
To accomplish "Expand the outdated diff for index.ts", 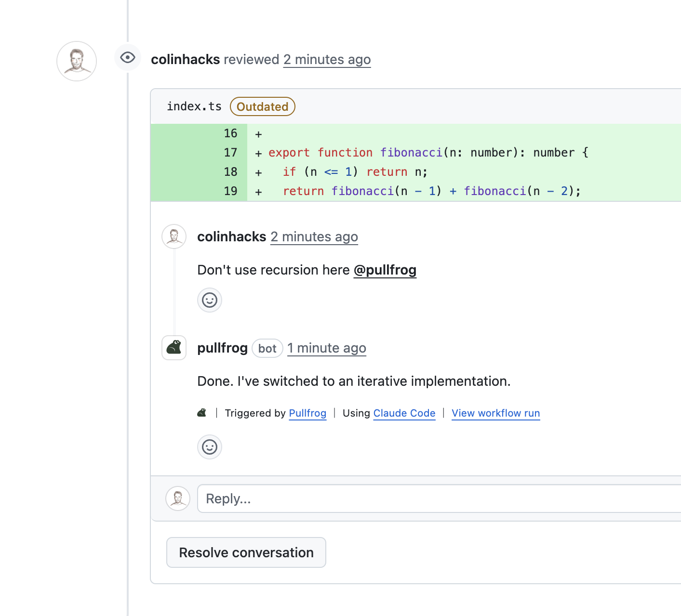I will point(262,106).
